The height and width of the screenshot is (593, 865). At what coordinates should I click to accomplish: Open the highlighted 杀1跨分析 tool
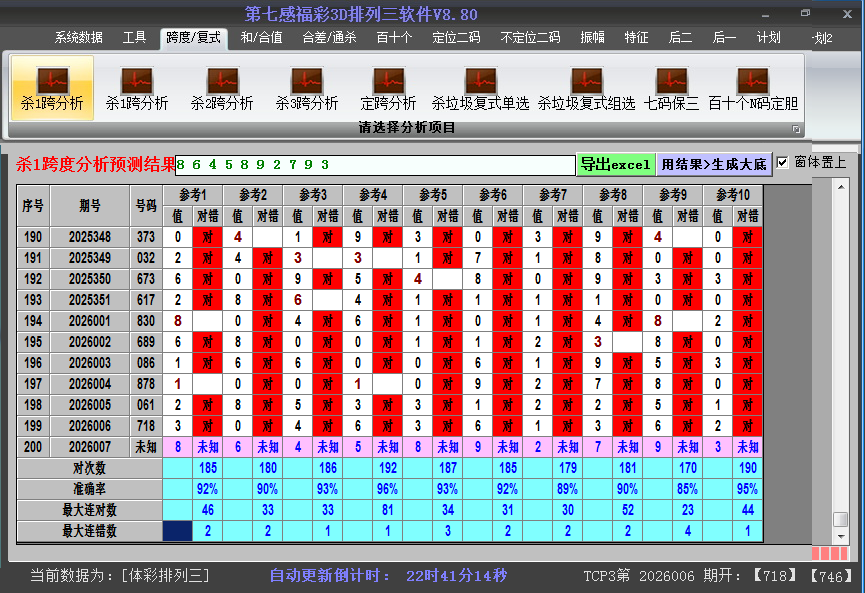point(52,87)
